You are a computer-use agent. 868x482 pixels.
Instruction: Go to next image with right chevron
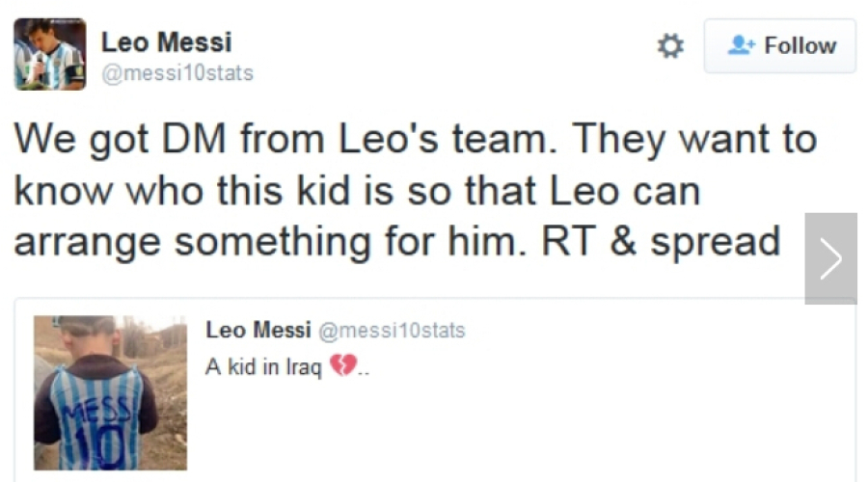830,258
